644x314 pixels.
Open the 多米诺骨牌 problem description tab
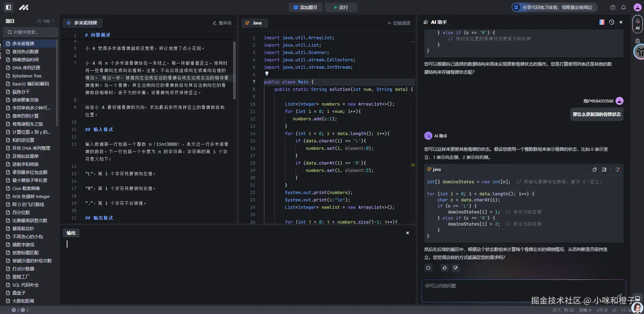point(83,23)
